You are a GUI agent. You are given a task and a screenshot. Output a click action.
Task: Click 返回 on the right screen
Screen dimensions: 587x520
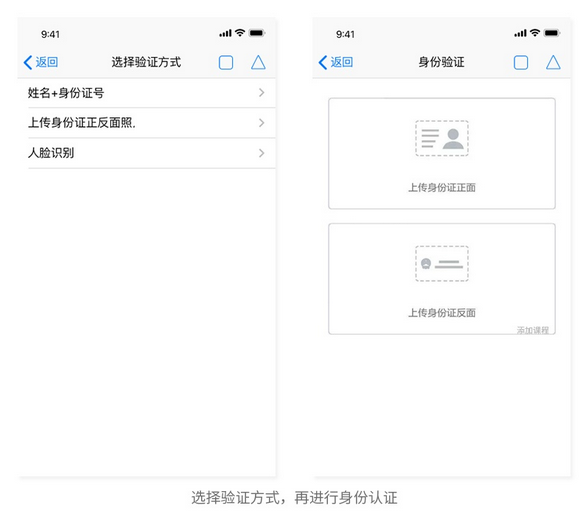342,62
